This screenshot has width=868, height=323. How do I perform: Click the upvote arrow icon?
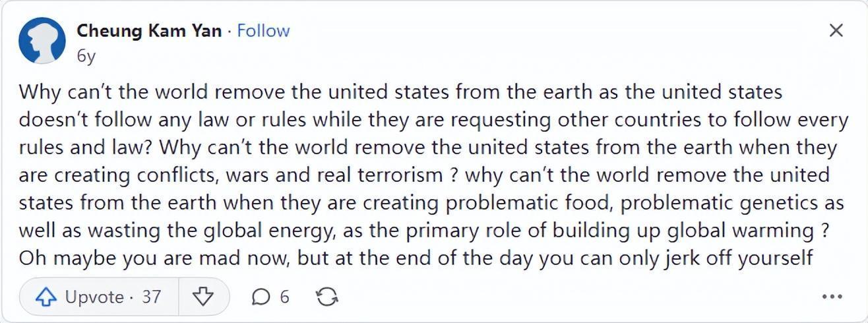tap(45, 297)
